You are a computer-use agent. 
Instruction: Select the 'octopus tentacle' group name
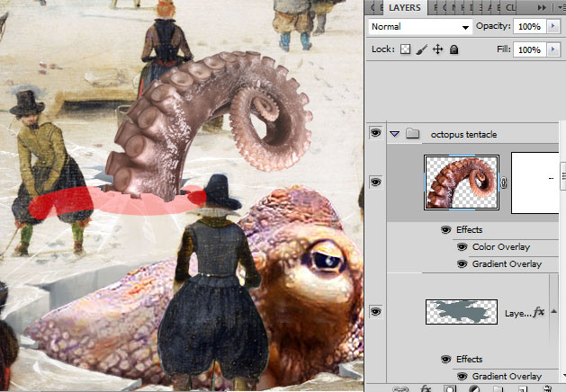pyautogui.click(x=463, y=135)
